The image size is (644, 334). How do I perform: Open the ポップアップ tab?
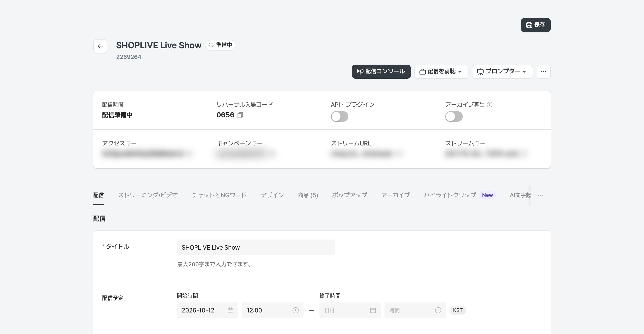pos(349,195)
